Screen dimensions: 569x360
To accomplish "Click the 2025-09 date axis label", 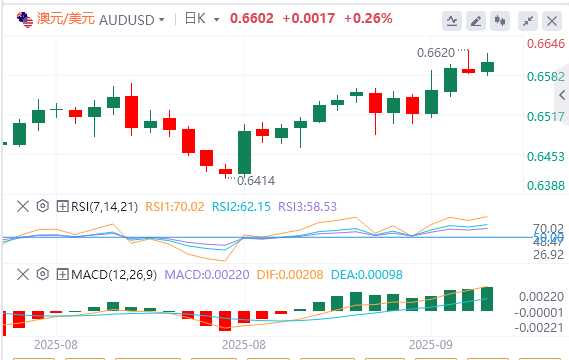I will tap(431, 344).
